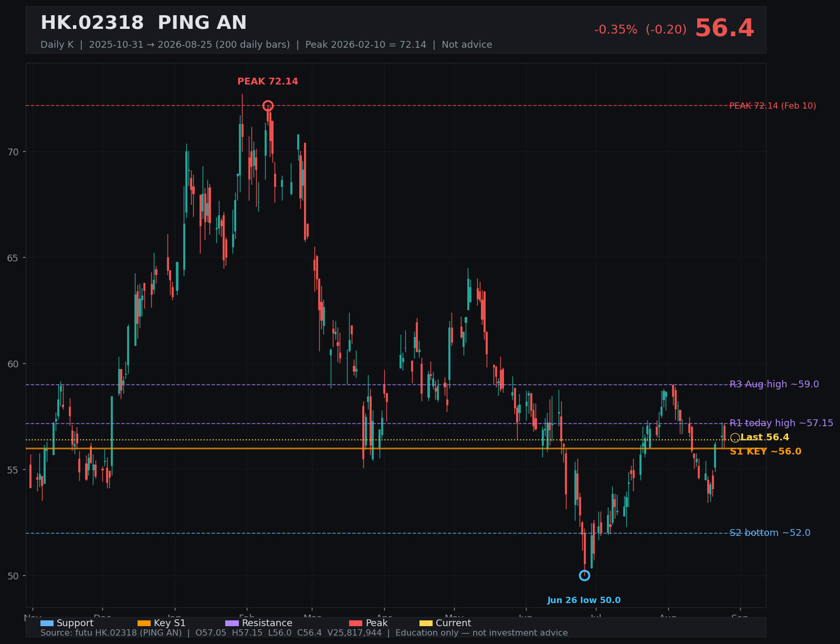Click the red Peak legend swatch
The width and height of the screenshot is (840, 644).
pos(356,623)
